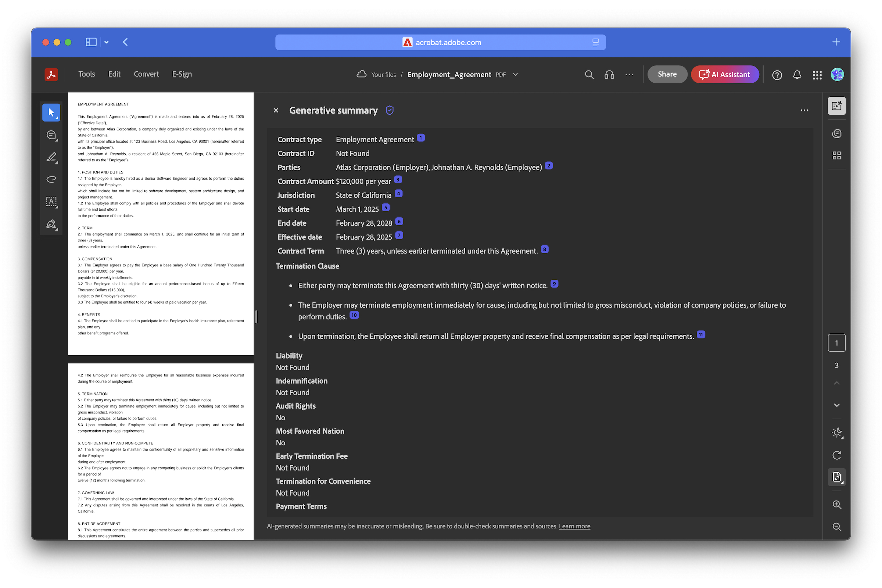The height and width of the screenshot is (588, 882).
Task: Jump to next page with the down chevron
Action: tap(837, 405)
